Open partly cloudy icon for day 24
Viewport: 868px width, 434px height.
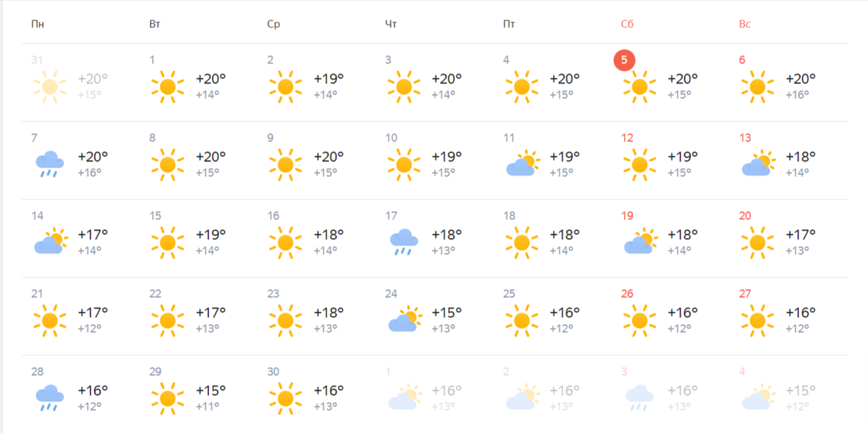tap(404, 320)
